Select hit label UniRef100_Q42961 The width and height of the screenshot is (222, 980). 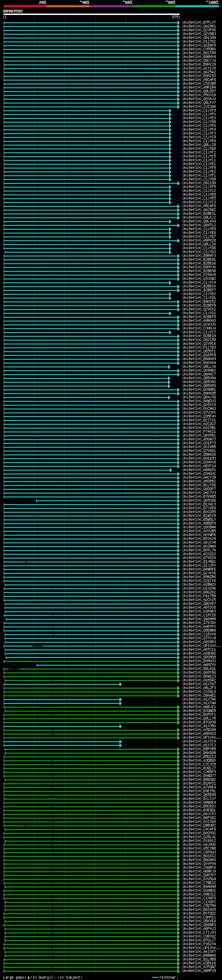point(199,26)
